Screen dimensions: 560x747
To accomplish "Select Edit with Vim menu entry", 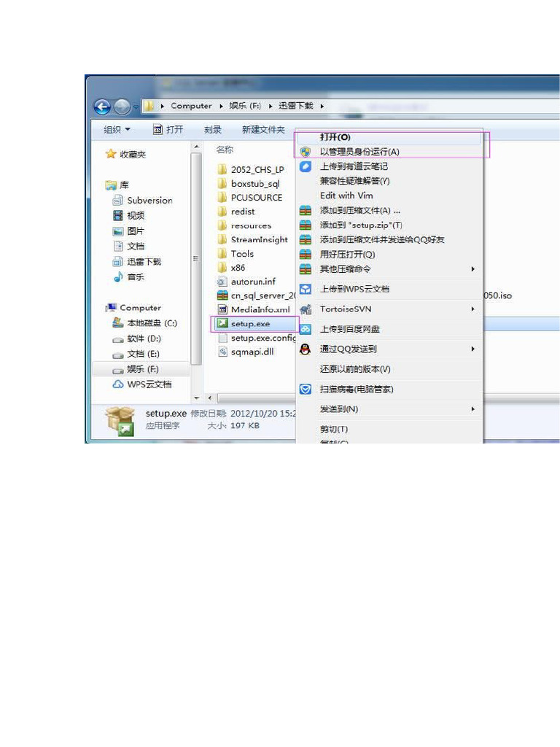I will [389, 196].
